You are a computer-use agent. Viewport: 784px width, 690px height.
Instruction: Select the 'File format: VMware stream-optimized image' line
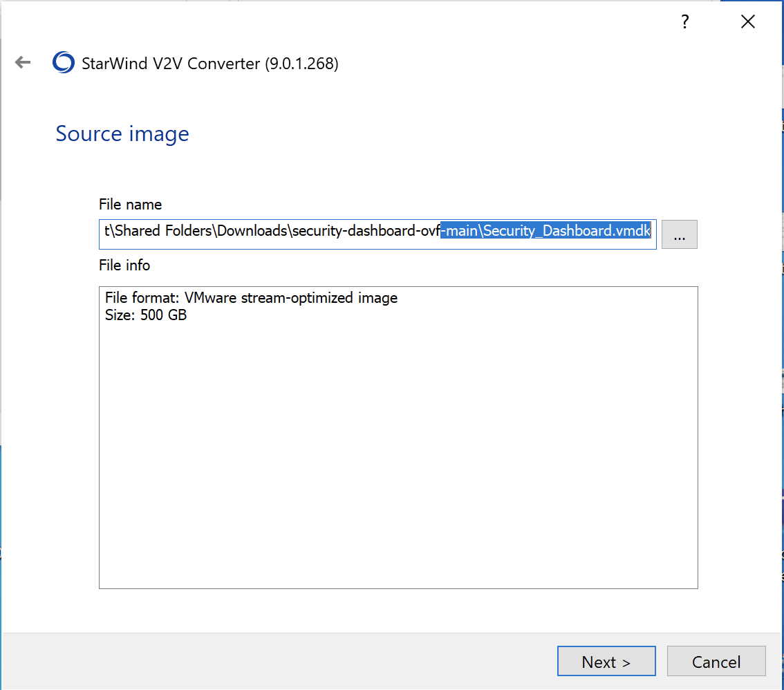tap(251, 298)
